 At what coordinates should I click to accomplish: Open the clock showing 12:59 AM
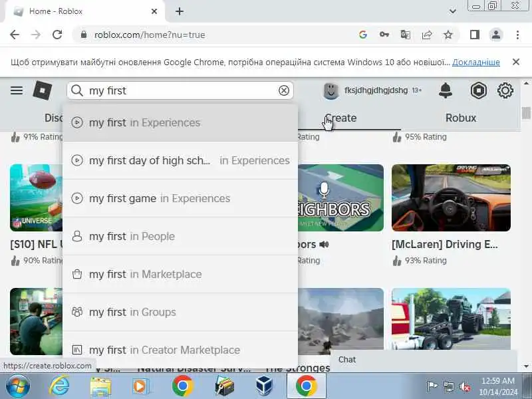(x=498, y=386)
